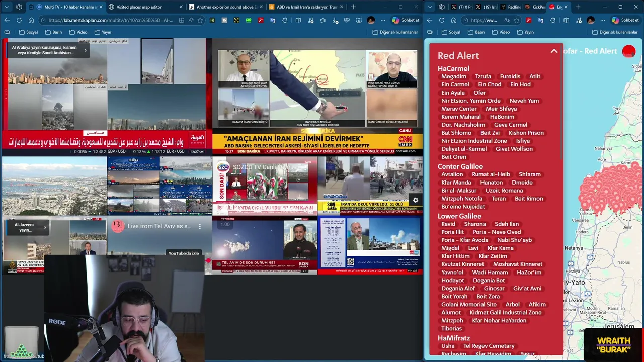Viewport: 644px width, 362px height.
Task: Open a new tab in left window
Action: 353,7
